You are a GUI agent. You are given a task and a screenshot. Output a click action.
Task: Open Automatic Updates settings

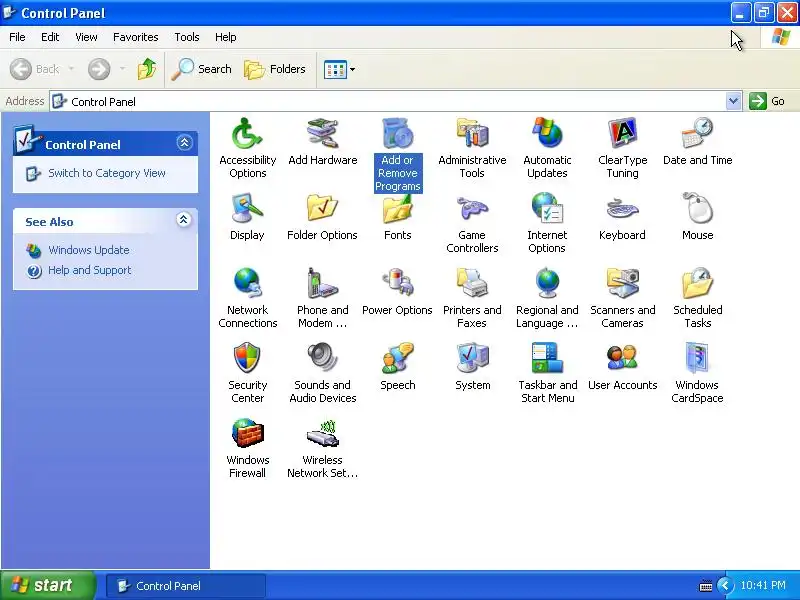[x=547, y=148]
